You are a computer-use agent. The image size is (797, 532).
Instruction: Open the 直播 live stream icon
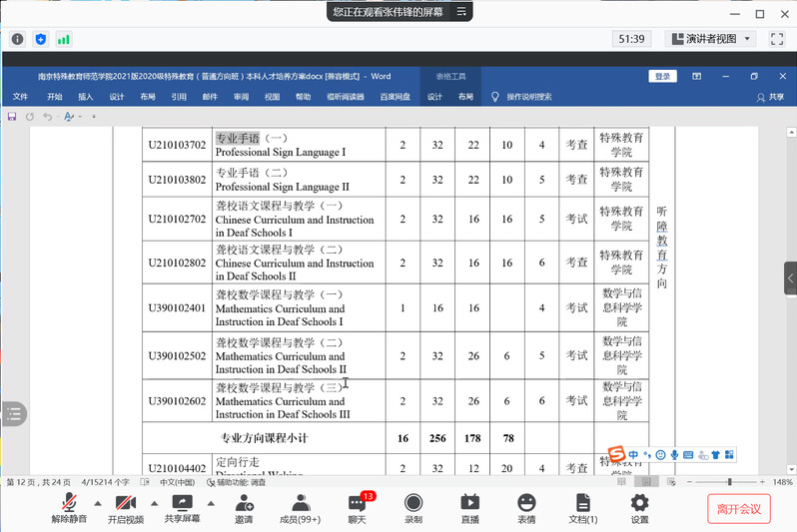(x=469, y=507)
